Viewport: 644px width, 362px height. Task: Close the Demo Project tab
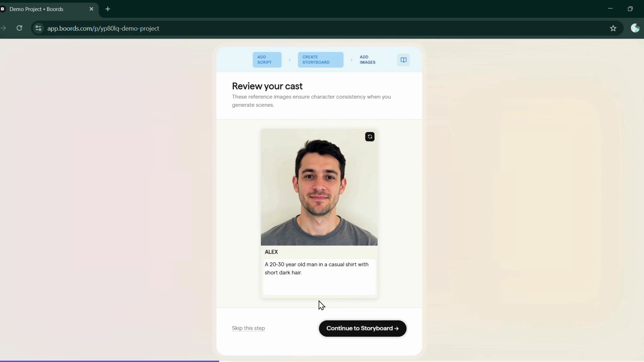tap(91, 9)
